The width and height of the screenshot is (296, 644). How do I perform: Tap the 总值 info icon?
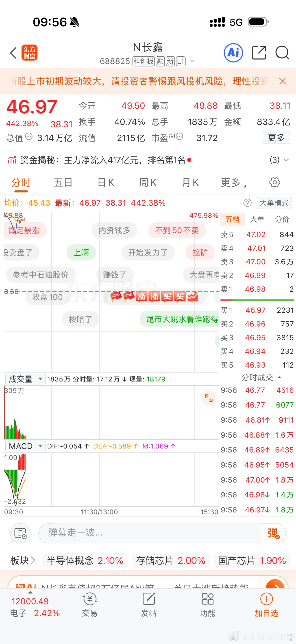click(x=29, y=137)
